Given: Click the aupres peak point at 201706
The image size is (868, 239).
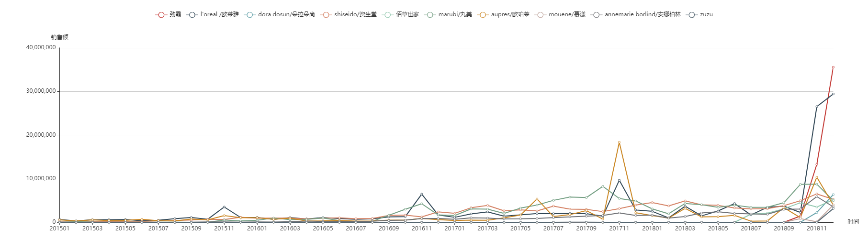Looking at the screenshot, I should pyautogui.click(x=537, y=199).
